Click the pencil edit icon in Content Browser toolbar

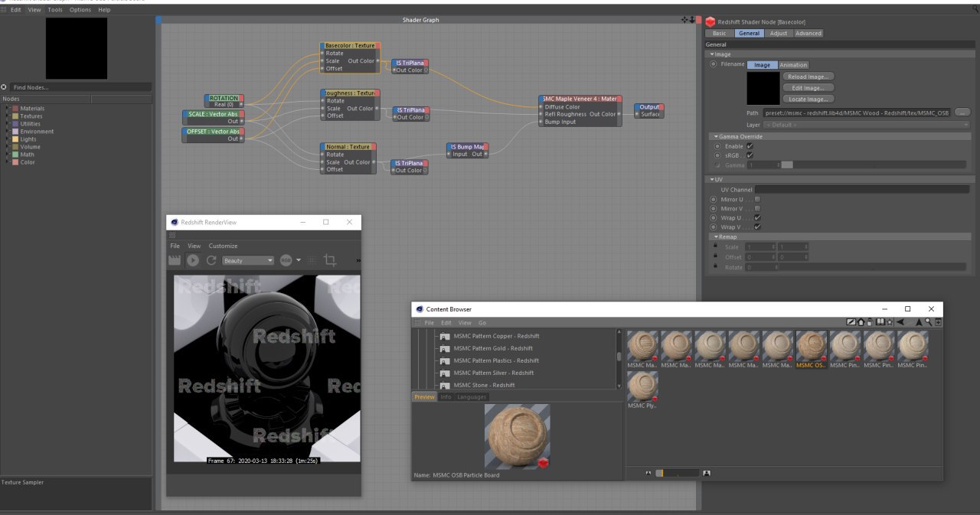pyautogui.click(x=851, y=322)
